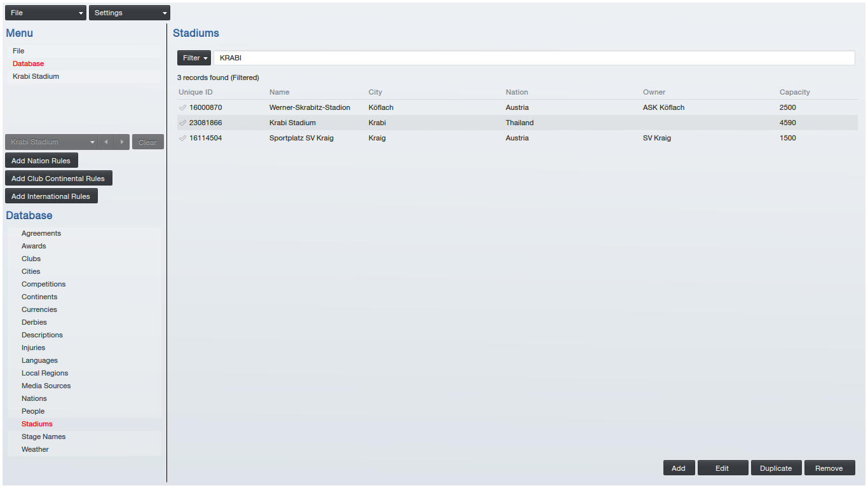Open the Settings dropdown menu
868x488 pixels.
tap(130, 13)
